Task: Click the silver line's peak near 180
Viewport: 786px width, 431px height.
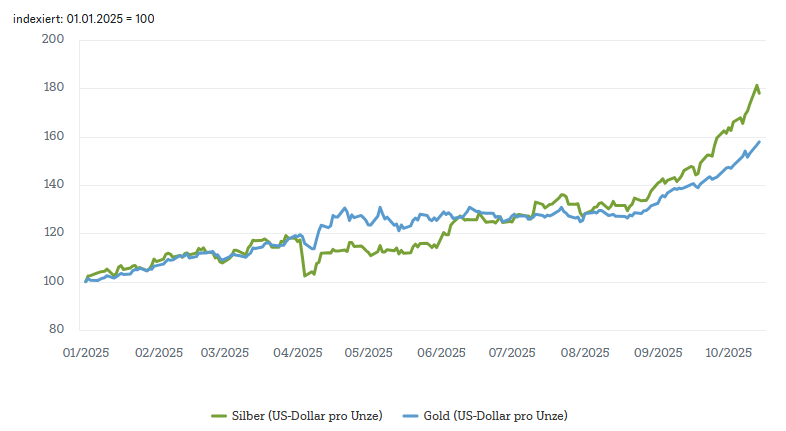Action: pos(757,86)
